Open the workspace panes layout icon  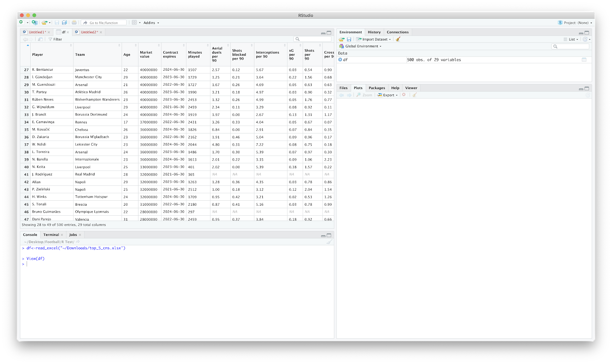click(134, 23)
